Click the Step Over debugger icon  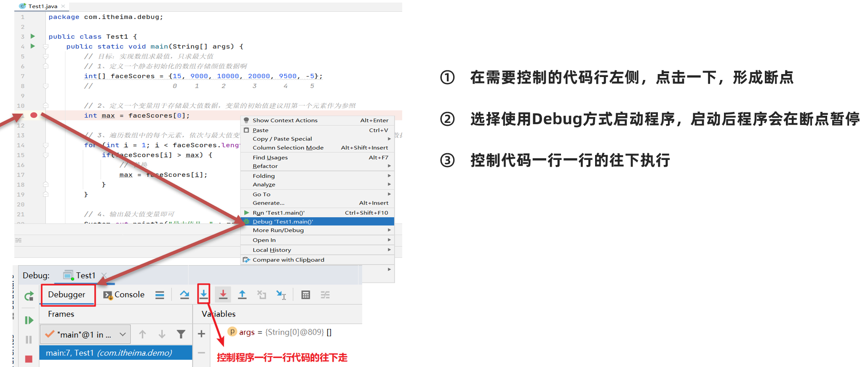[x=184, y=295]
